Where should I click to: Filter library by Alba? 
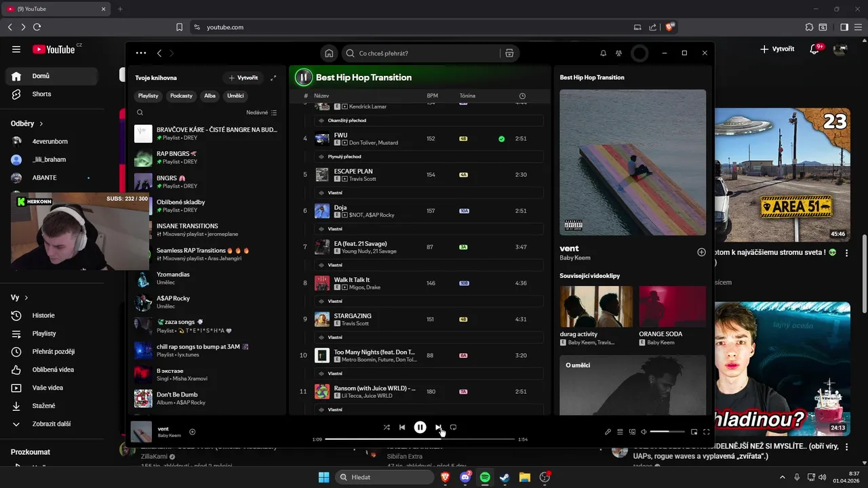click(210, 96)
